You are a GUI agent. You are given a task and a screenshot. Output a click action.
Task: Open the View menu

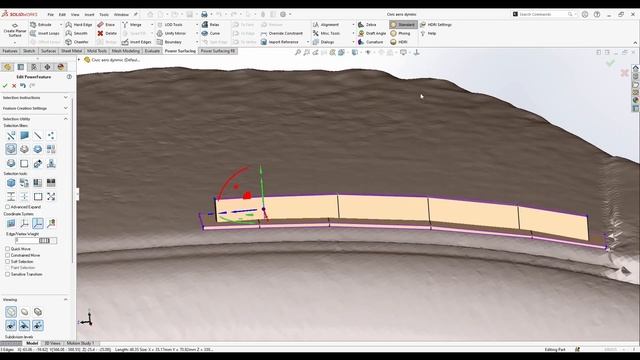[75, 14]
